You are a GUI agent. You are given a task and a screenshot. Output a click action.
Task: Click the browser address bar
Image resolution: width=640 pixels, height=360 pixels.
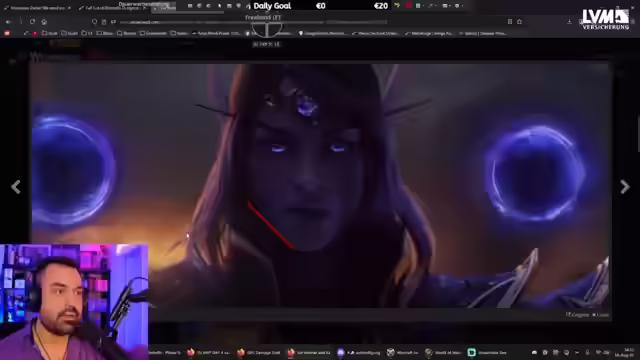coord(253,22)
